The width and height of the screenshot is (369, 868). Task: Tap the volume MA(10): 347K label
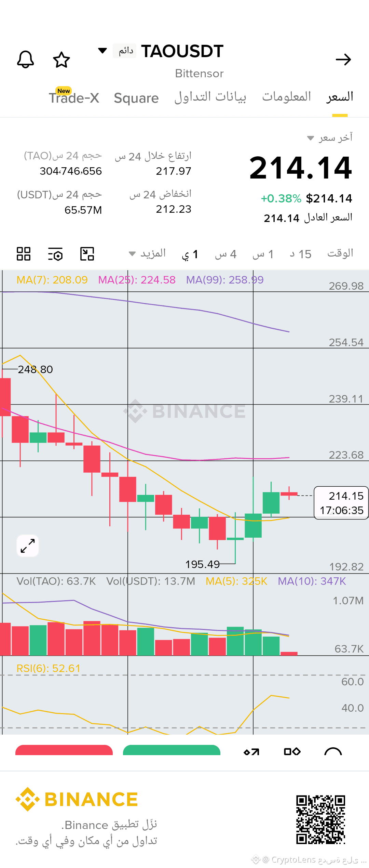312,581
